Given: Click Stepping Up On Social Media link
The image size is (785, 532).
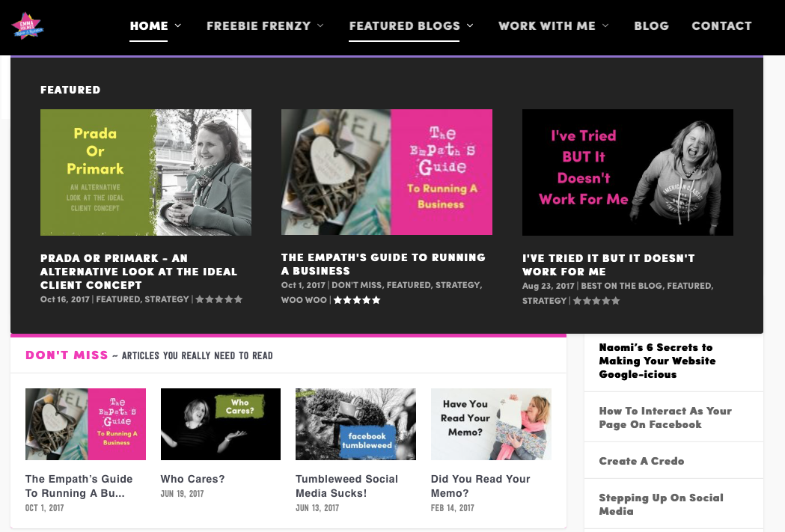Looking at the screenshot, I should pyautogui.click(x=661, y=504).
